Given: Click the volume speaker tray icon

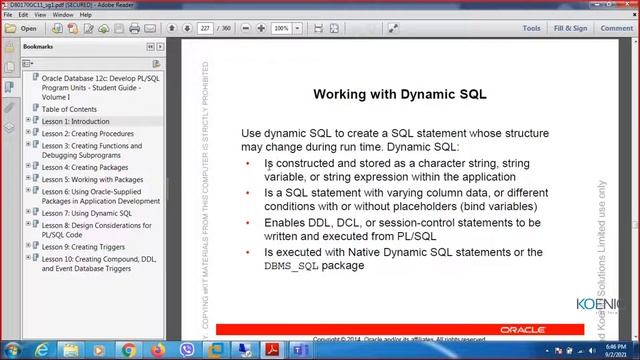Looking at the screenshot, I should click(x=592, y=351).
